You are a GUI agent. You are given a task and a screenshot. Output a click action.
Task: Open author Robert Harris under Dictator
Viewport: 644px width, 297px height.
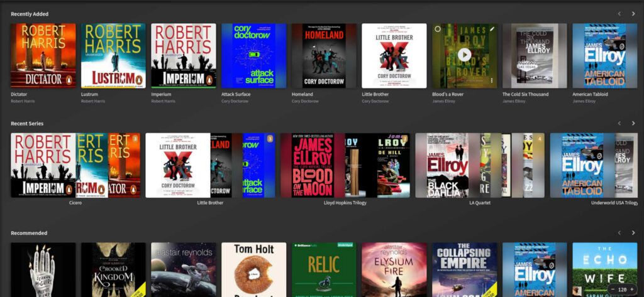(x=23, y=101)
